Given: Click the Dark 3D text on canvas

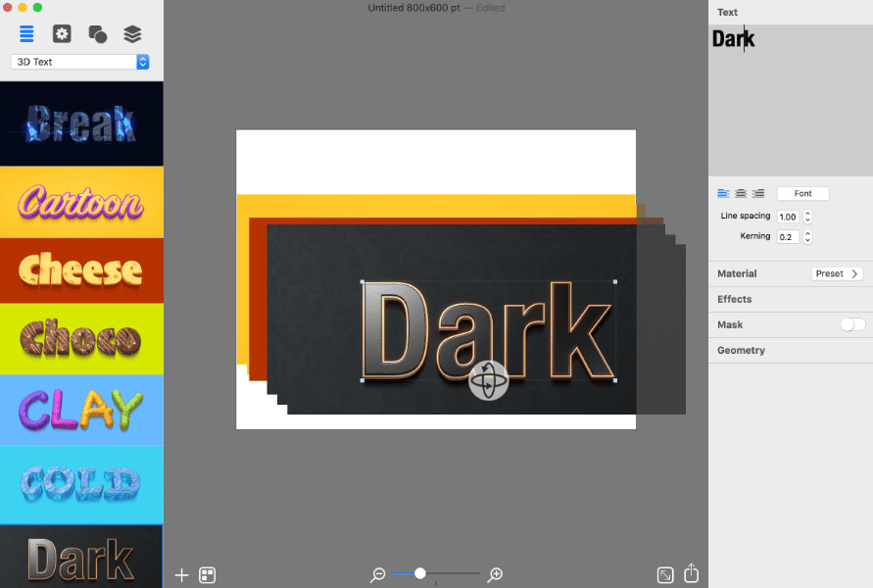Looking at the screenshot, I should (x=487, y=330).
